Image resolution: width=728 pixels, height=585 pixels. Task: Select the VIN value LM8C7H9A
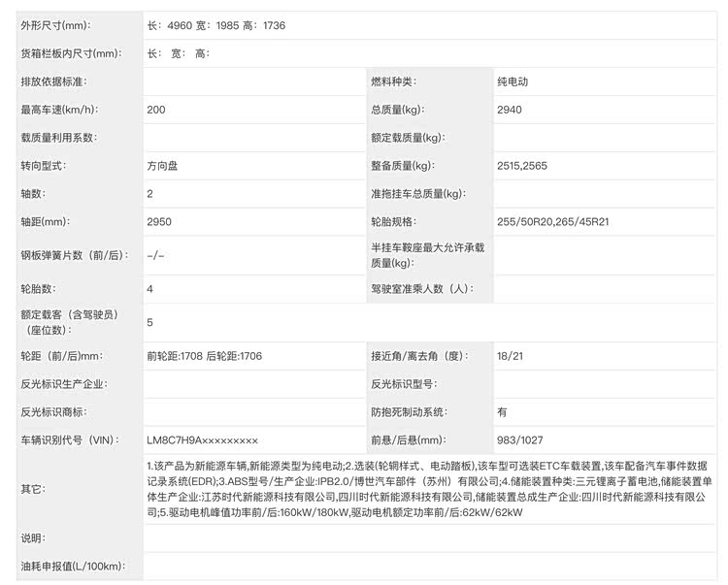[202, 439]
